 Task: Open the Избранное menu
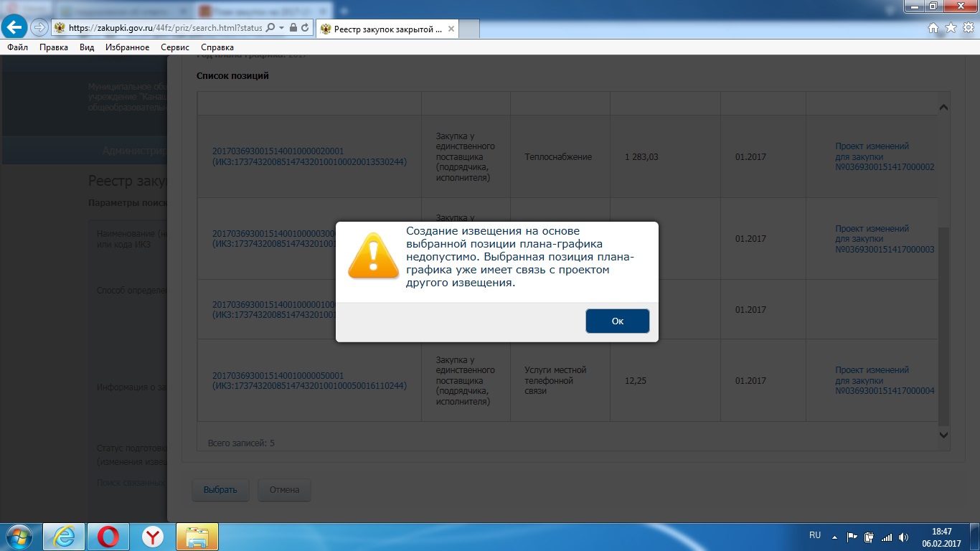(127, 47)
